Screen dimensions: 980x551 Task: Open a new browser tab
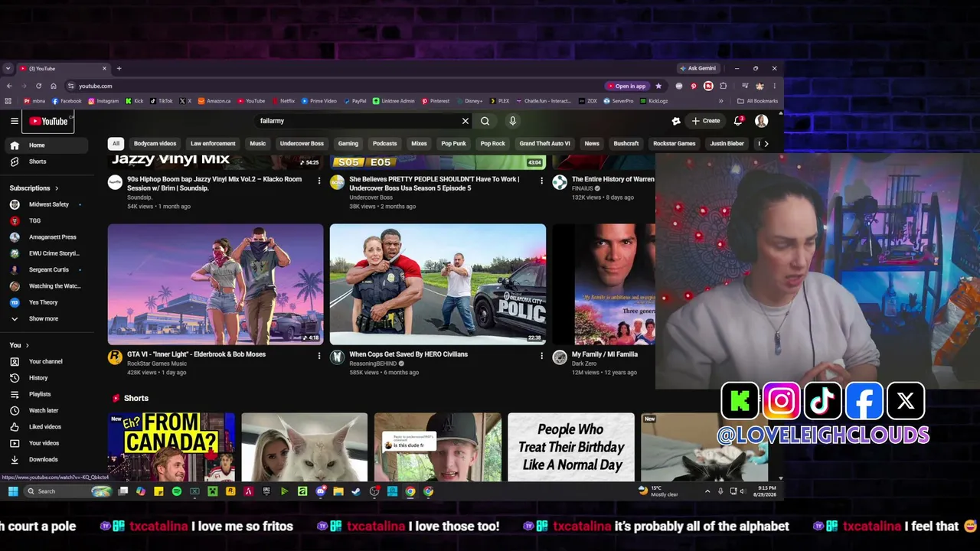119,68
